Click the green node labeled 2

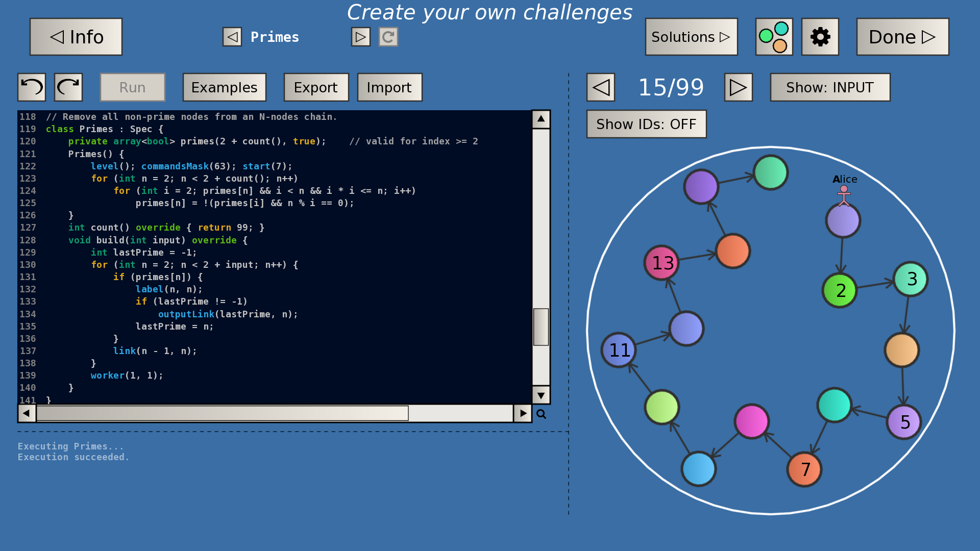click(840, 290)
